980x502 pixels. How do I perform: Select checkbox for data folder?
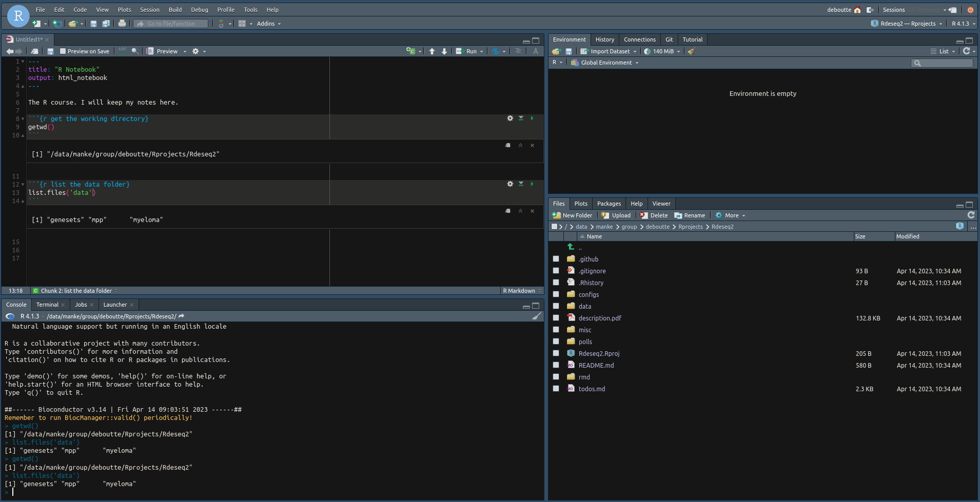click(556, 306)
